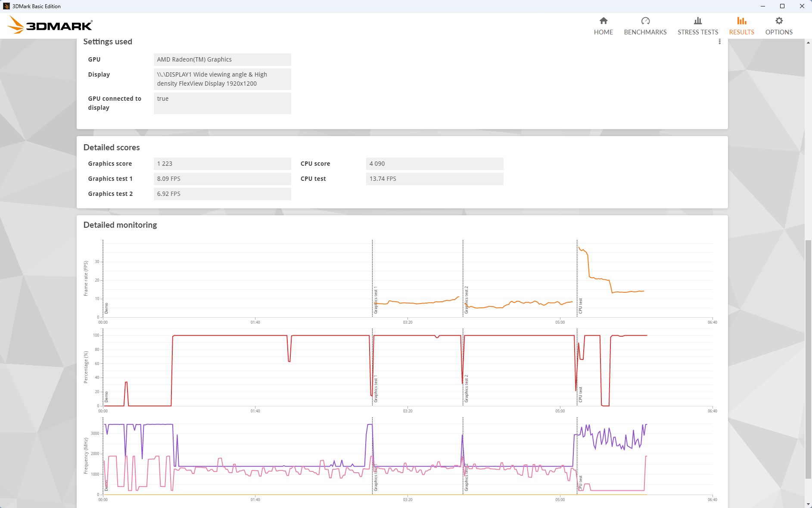The width and height of the screenshot is (812, 508).
Task: Minimize the 3DMark window
Action: point(762,6)
